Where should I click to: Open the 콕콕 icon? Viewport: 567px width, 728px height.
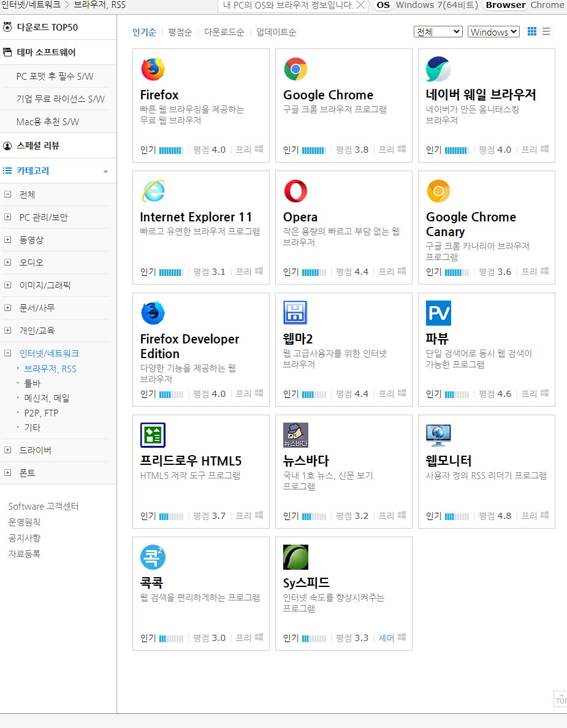[153, 557]
